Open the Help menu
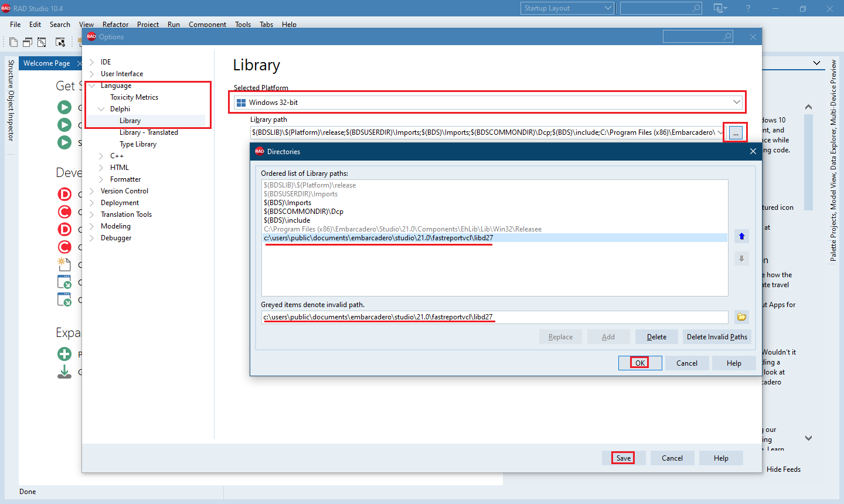Viewport: 844px width, 504px height. coord(289,25)
